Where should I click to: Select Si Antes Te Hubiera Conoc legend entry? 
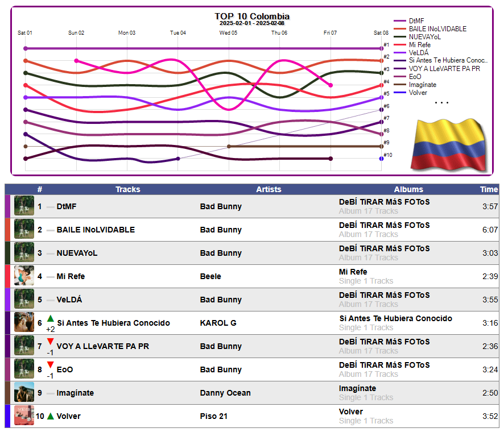tap(441, 60)
